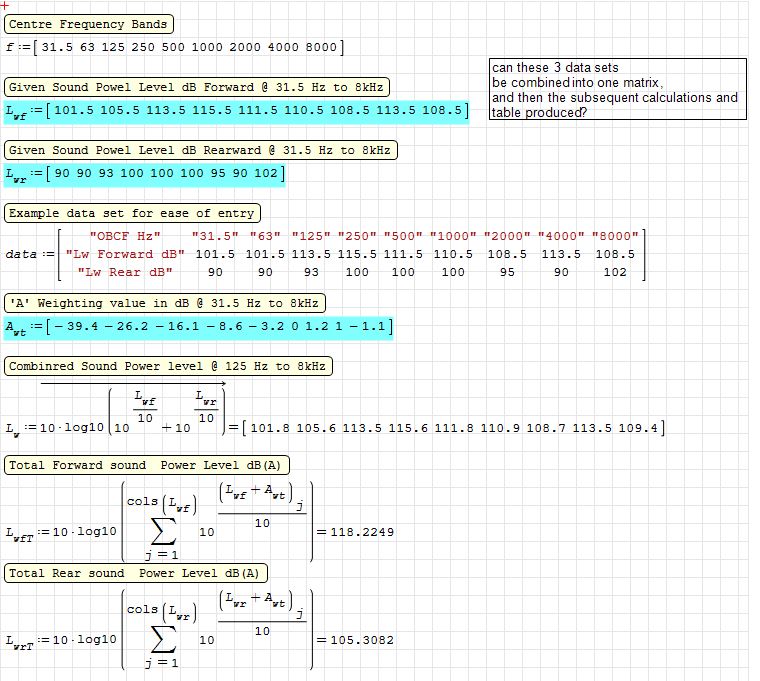The image size is (760, 681).
Task: Select the 'Sound Powel Level dB Forward' label
Action: 199,87
